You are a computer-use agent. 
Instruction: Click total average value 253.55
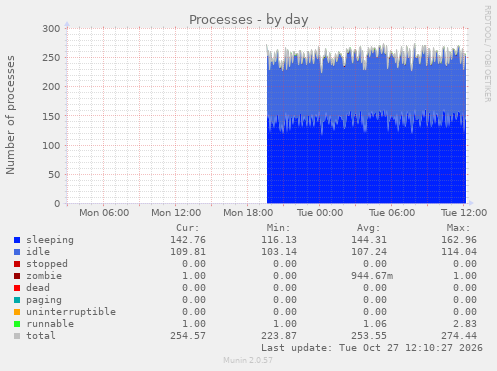tap(369, 336)
